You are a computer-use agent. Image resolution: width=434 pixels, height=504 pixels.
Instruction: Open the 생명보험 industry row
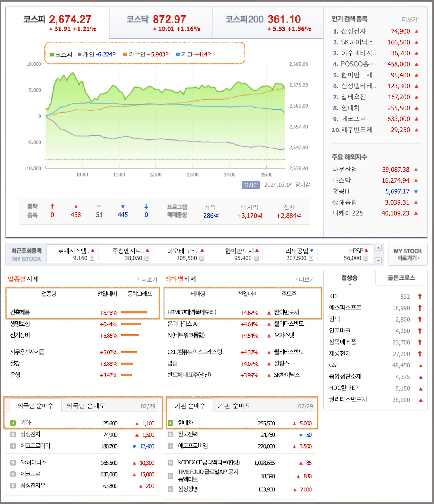click(x=20, y=324)
